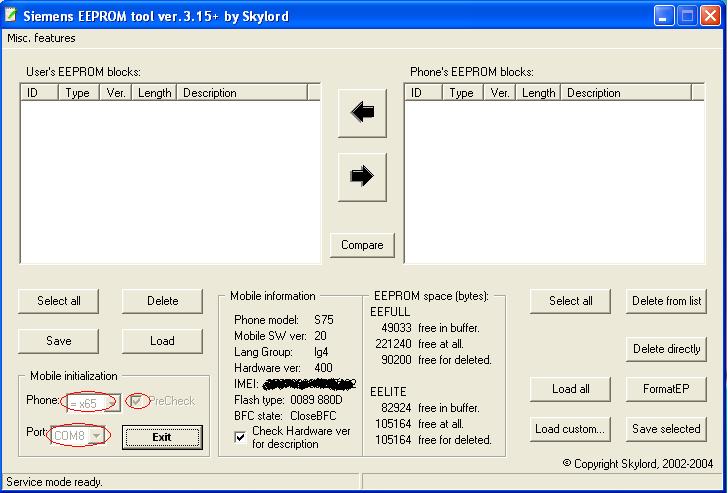Click the Load all button
This screenshot has height=493, width=728.
pyautogui.click(x=571, y=389)
